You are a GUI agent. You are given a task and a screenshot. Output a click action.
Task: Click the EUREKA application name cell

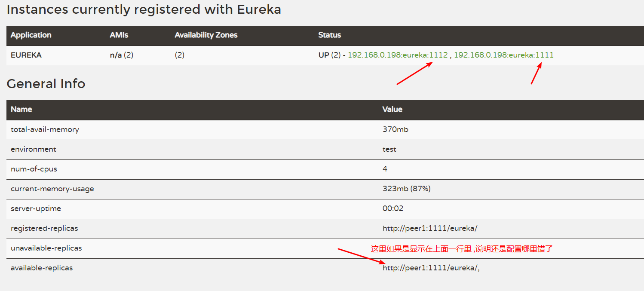(26, 55)
